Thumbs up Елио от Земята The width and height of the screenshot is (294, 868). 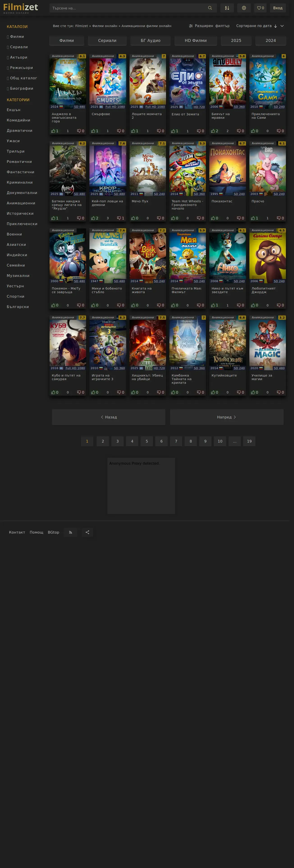[x=175, y=131]
